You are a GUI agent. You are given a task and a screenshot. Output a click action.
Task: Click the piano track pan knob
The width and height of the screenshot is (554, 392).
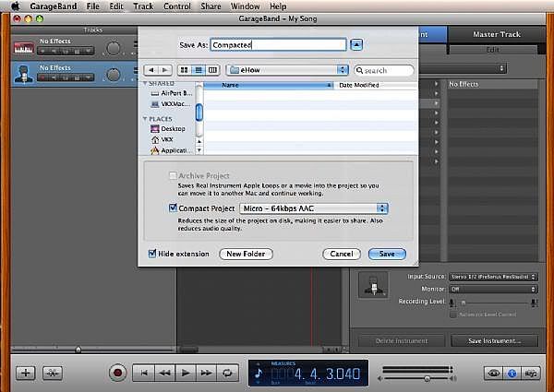(x=113, y=48)
